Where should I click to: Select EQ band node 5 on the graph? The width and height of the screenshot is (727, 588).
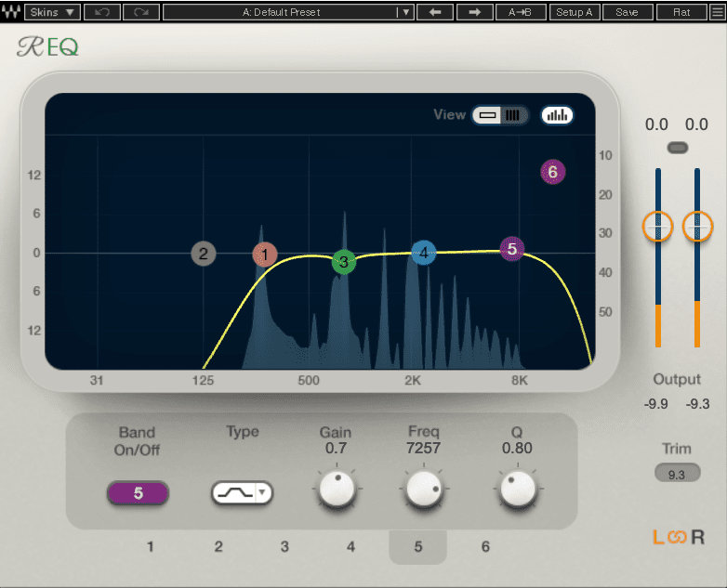tap(512, 249)
